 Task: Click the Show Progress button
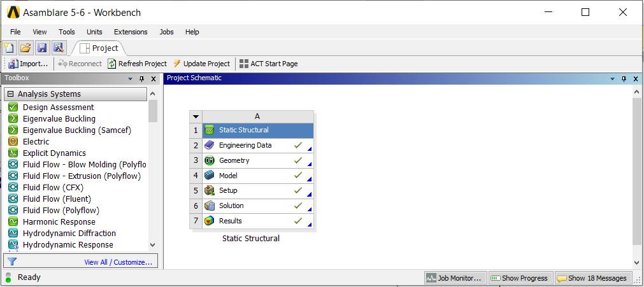coord(520,278)
